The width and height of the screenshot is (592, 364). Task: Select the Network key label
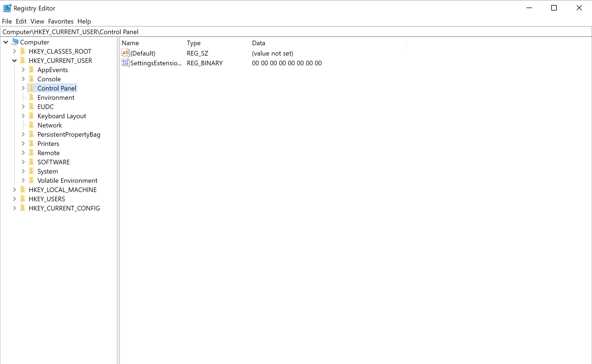click(x=50, y=125)
